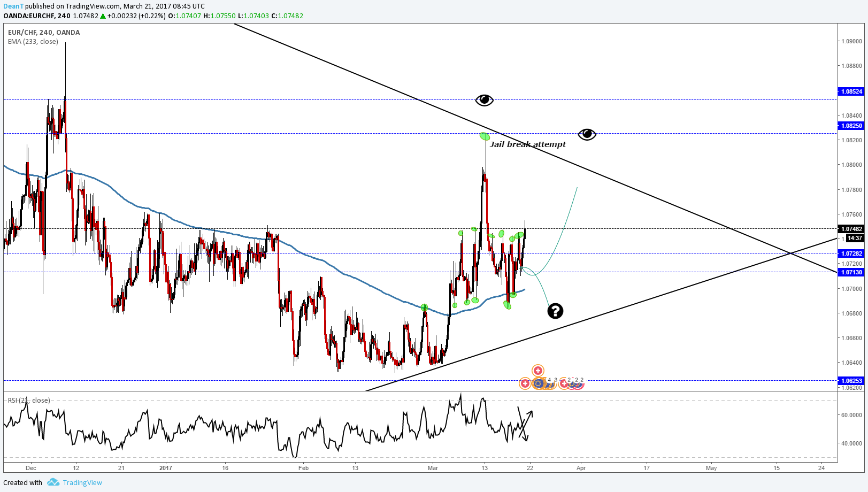Screen dimensions: 868x492
Task: Click the EUR/CHF, 240, OANDA chart title
Action: [44, 33]
